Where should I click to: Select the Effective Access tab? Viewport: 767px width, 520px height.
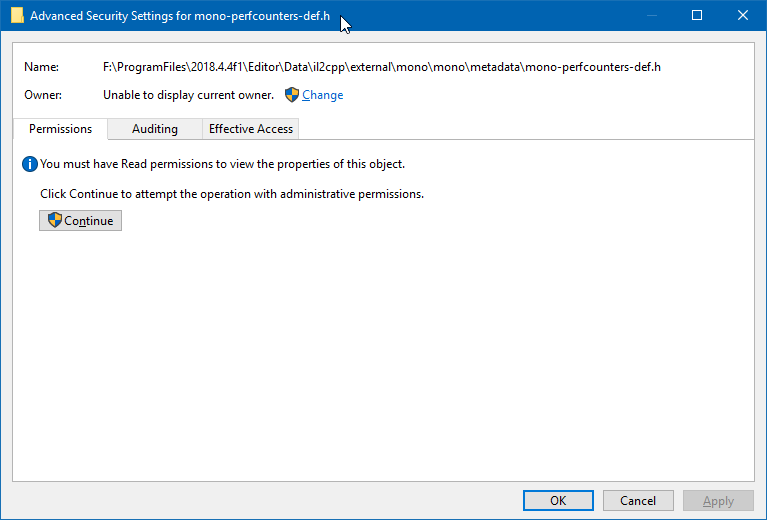251,129
